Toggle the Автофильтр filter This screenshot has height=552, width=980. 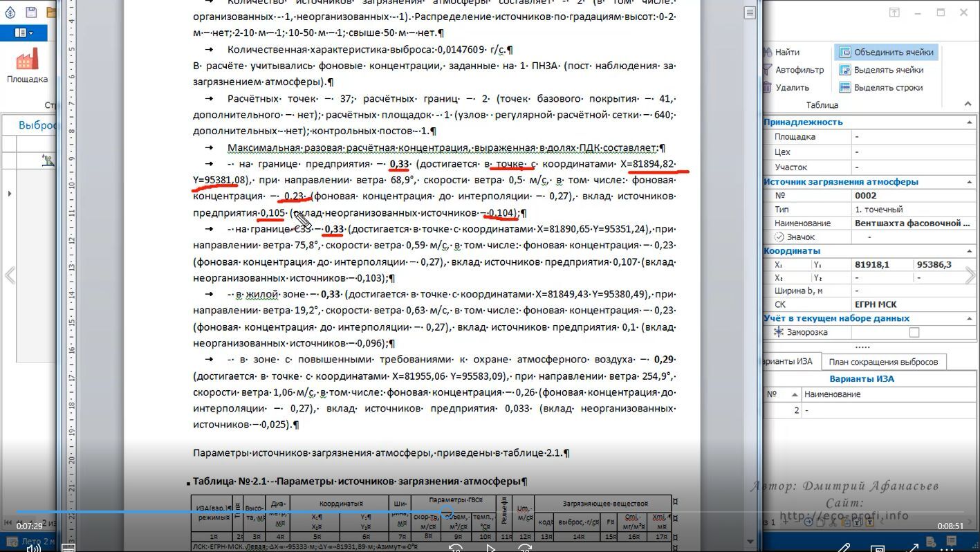point(793,70)
